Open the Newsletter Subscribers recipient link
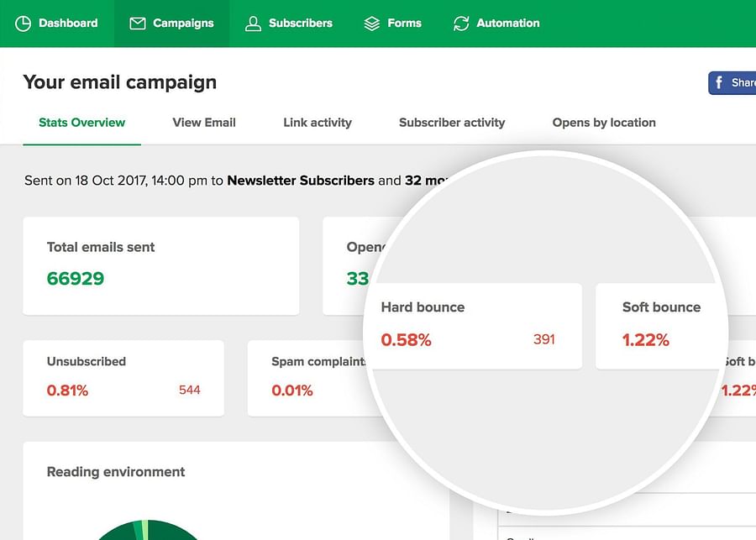 301,181
